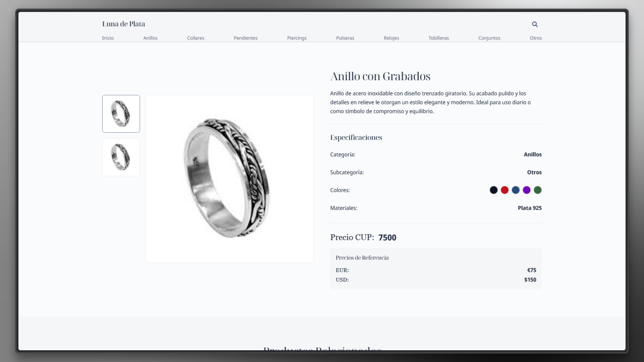Open the Piercings category
The image size is (644, 362).
[x=297, y=38]
